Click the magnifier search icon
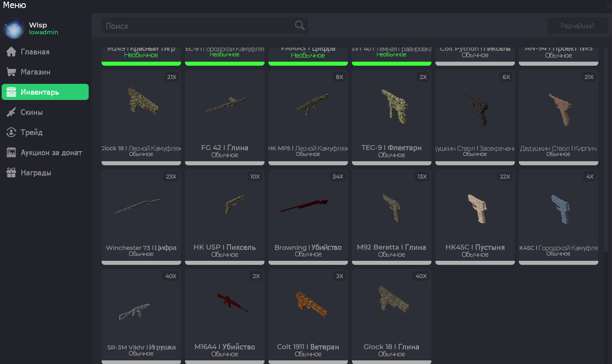The width and height of the screenshot is (612, 364). (300, 25)
